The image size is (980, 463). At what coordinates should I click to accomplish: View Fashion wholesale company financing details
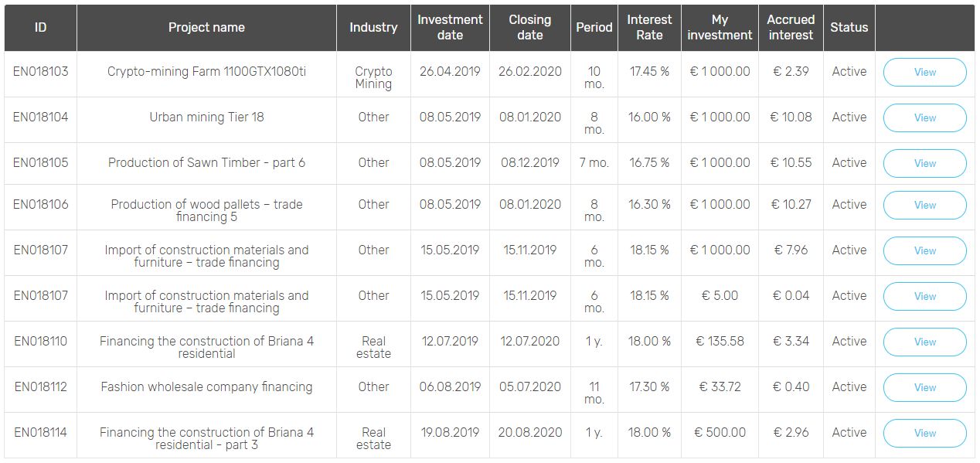pyautogui.click(x=924, y=387)
